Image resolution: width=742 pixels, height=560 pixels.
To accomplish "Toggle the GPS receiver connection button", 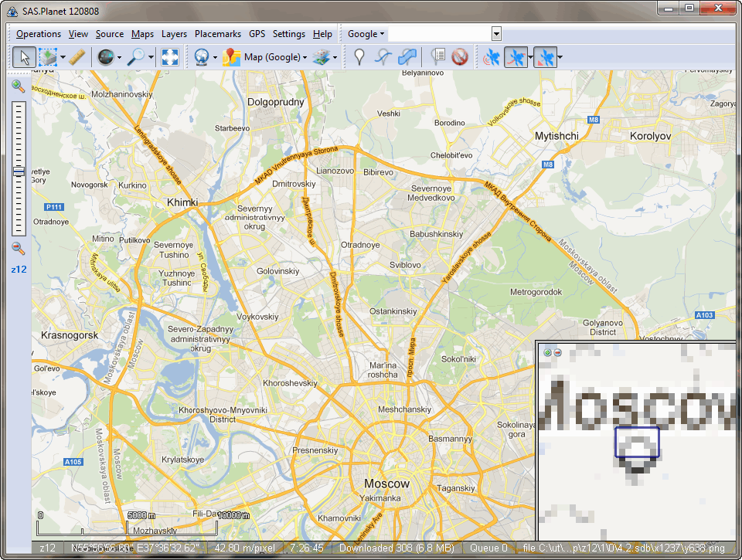I will 491,56.
